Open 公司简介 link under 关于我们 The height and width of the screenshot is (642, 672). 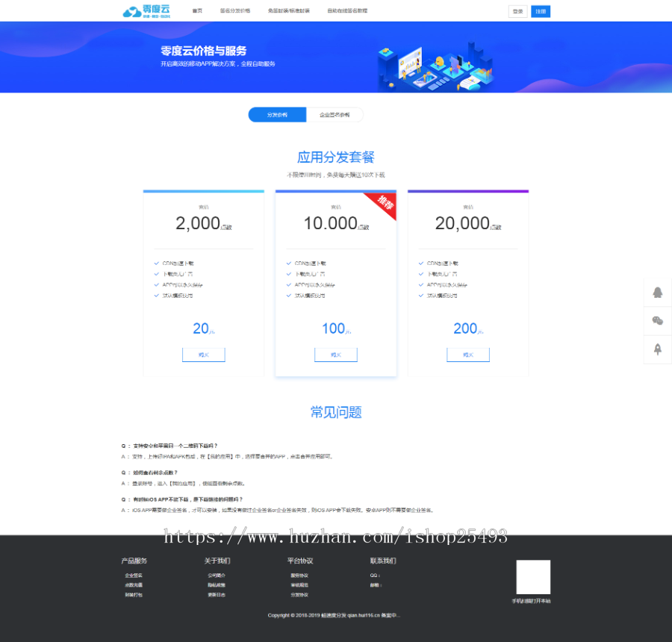tap(217, 576)
